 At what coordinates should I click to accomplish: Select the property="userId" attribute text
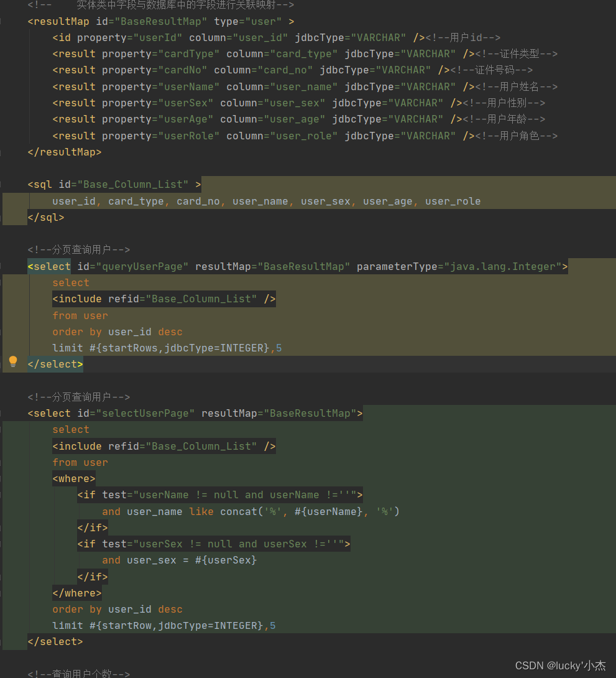pyautogui.click(x=129, y=38)
